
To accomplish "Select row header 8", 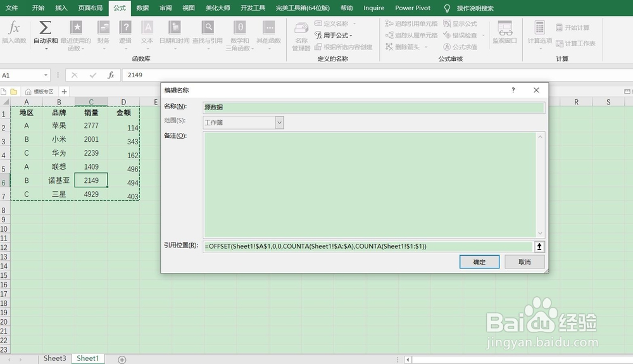I will (x=4, y=210).
